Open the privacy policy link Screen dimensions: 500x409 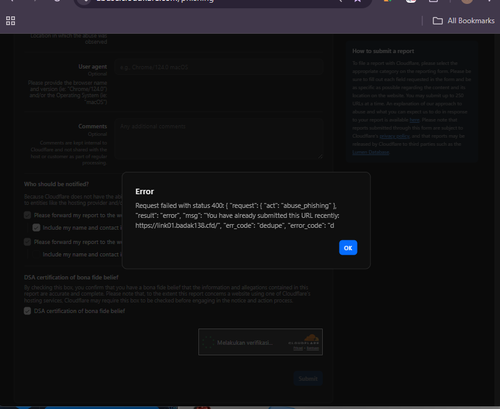[x=395, y=136]
